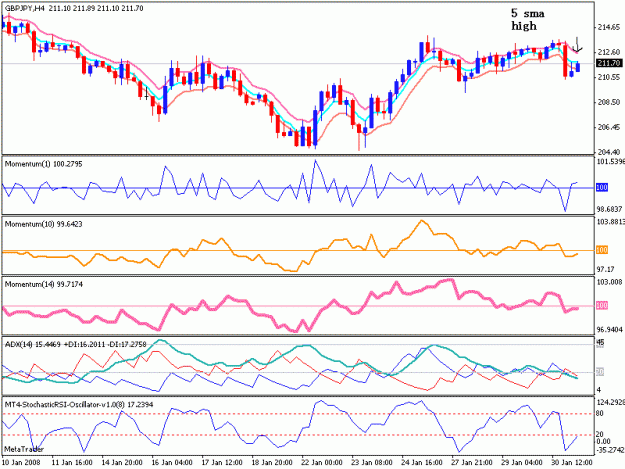Click the 124.2928 oscillator scale value
625x469 pixels.
click(x=611, y=402)
